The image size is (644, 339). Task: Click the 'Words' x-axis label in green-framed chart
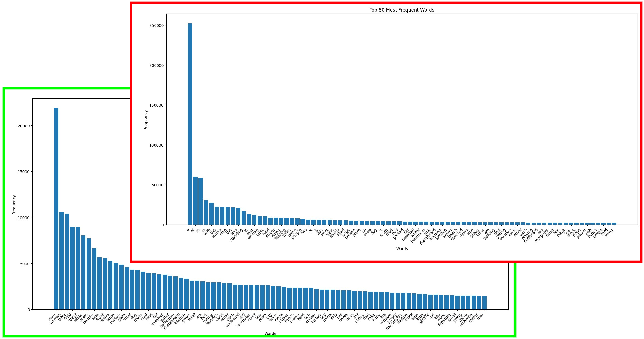pyautogui.click(x=270, y=333)
